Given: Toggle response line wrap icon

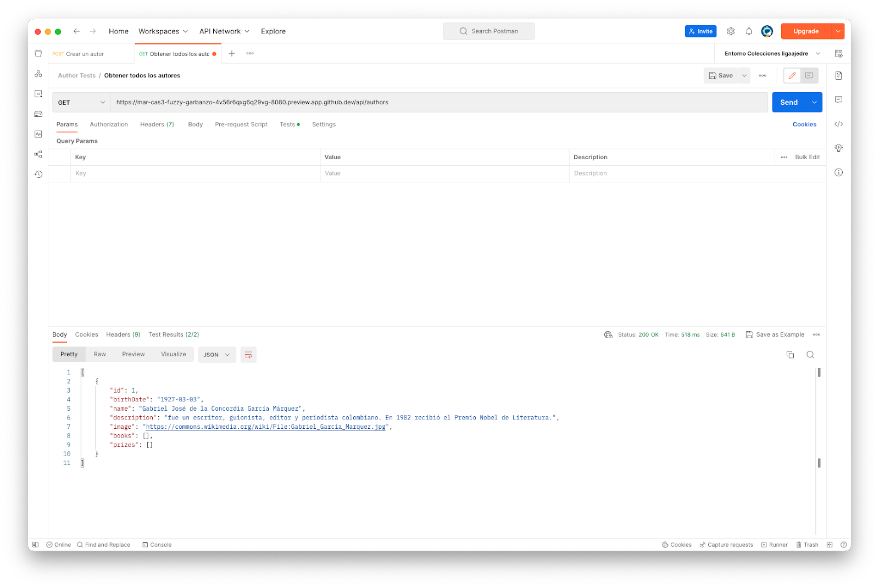Looking at the screenshot, I should (248, 355).
